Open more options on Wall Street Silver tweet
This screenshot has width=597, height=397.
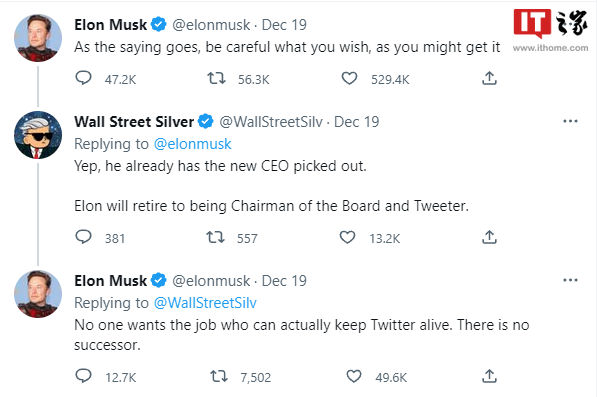coord(570,121)
